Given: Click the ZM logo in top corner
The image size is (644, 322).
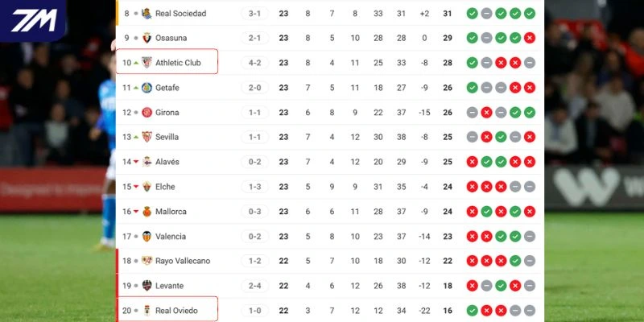Looking at the screenshot, I should 32,21.
